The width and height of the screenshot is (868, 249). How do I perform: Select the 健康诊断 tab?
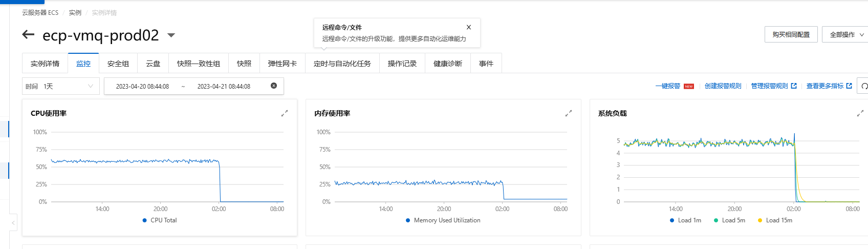pyautogui.click(x=448, y=64)
